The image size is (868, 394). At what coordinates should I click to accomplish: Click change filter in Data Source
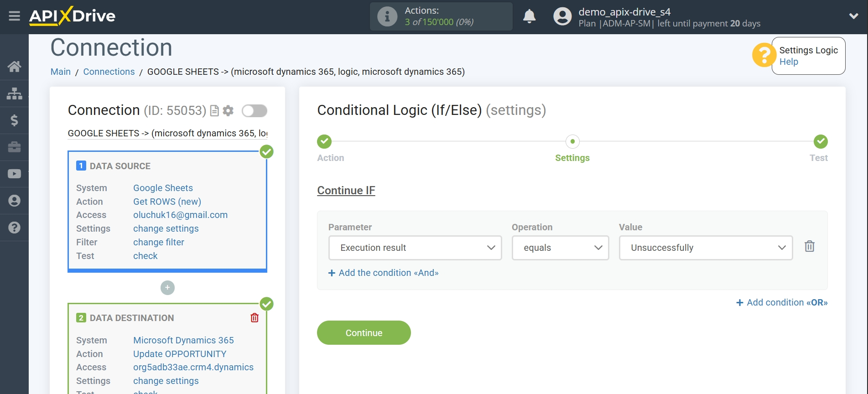click(x=159, y=242)
